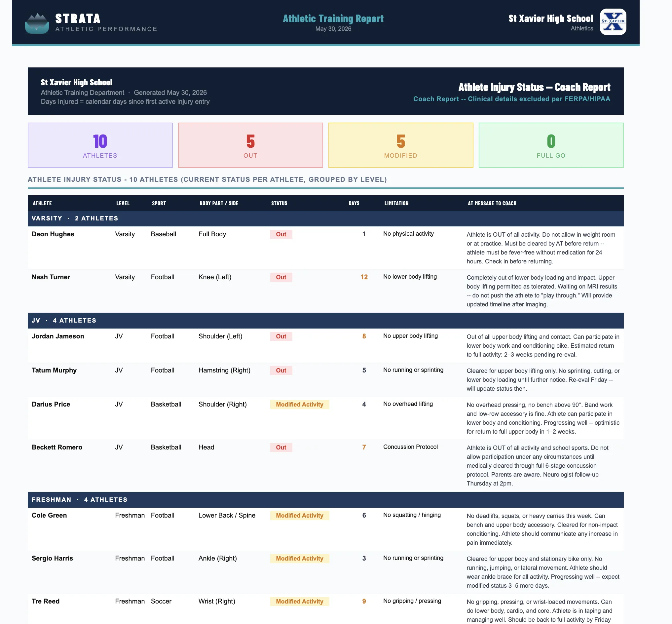The width and height of the screenshot is (672, 624).
Task: Click the Soccer sport cell
Action: coord(161,602)
